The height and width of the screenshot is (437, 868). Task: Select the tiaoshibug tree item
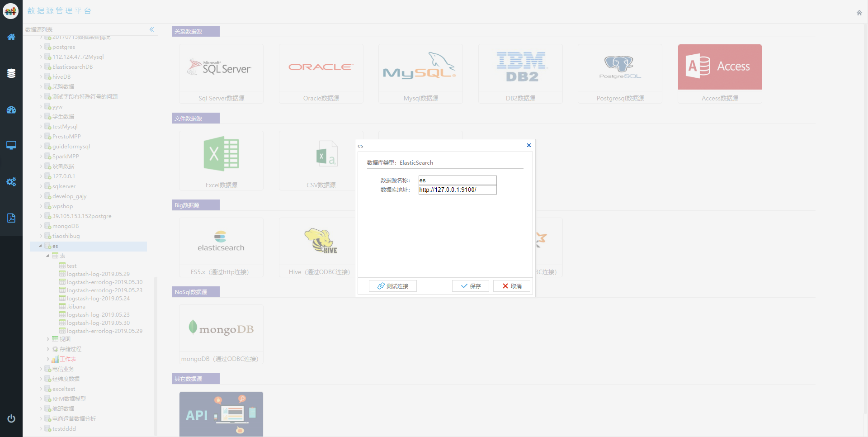[66, 236]
